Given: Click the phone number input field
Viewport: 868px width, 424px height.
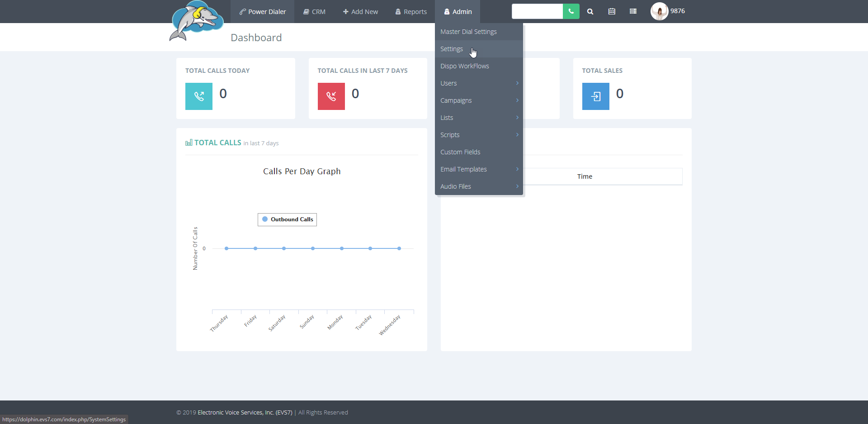Looking at the screenshot, I should coord(537,11).
